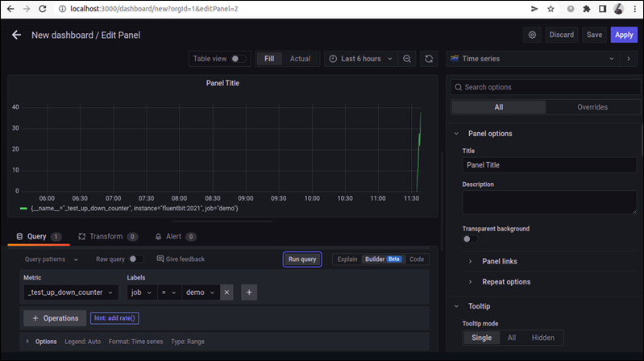Switch to the Query tab
Image resolution: width=644 pixels, height=361 pixels.
tap(38, 237)
